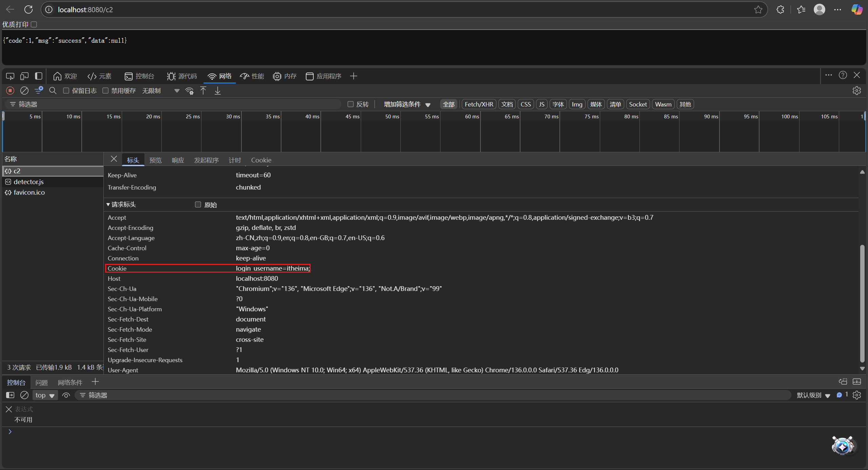Click the inspect element picker icon
The width and height of the screenshot is (868, 470).
tap(10, 76)
